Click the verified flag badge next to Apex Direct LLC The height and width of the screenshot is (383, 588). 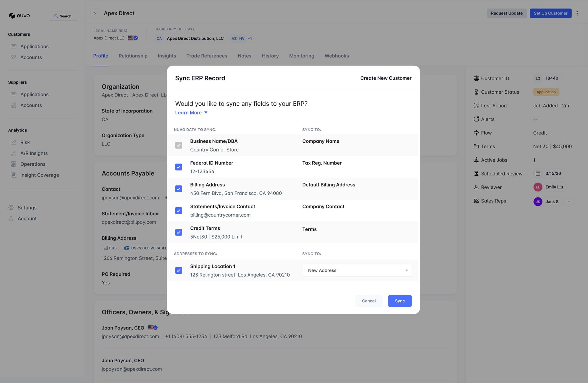pos(133,38)
